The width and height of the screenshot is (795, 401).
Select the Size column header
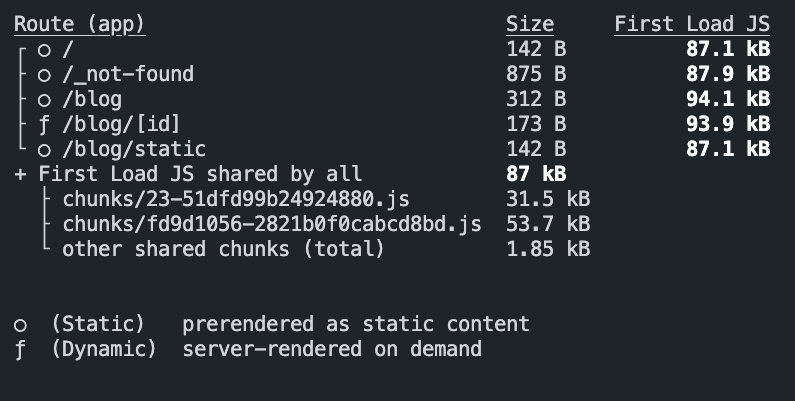[x=530, y=24]
